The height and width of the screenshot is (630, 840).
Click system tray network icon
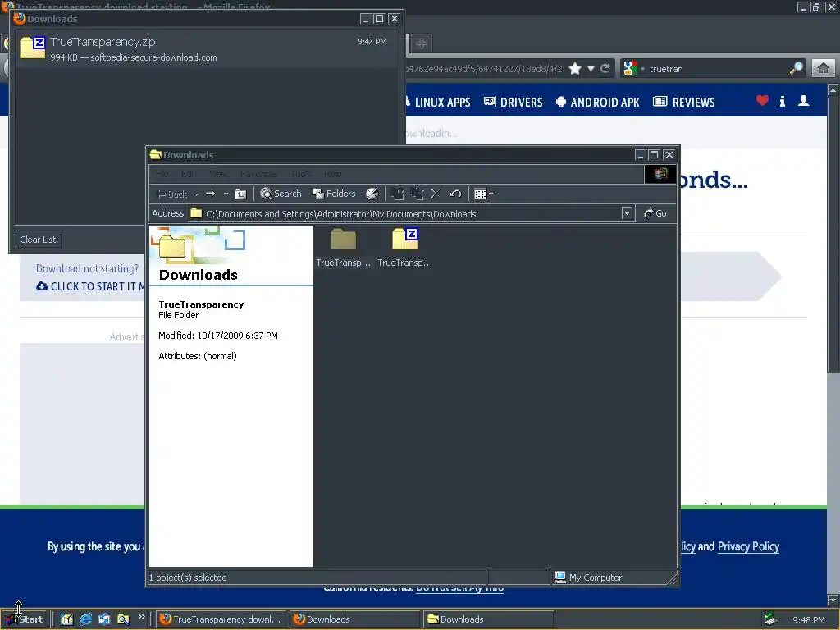tap(771, 619)
